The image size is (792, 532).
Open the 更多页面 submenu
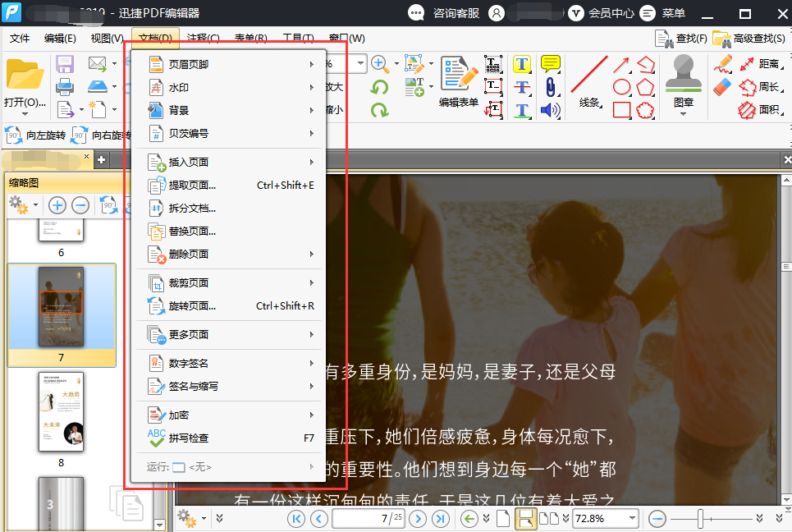229,334
